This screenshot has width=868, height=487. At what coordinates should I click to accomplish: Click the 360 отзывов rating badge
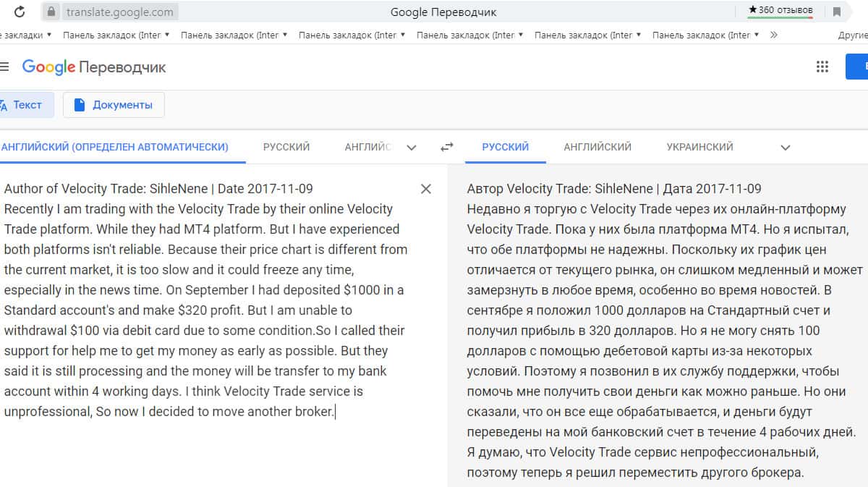pos(780,11)
